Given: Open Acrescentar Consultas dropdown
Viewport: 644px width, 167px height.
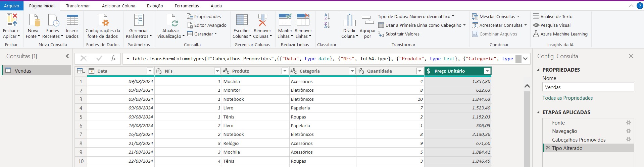Looking at the screenshot, I should 499,25.
